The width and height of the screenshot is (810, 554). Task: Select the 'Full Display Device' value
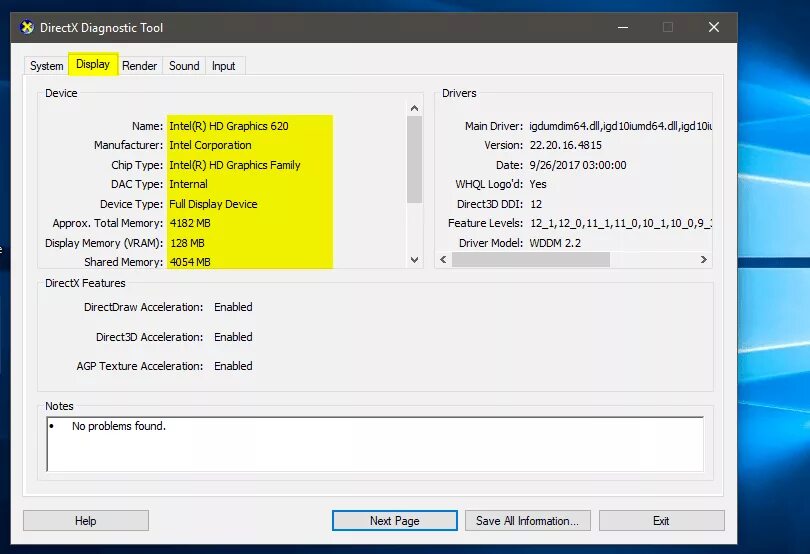click(x=213, y=204)
